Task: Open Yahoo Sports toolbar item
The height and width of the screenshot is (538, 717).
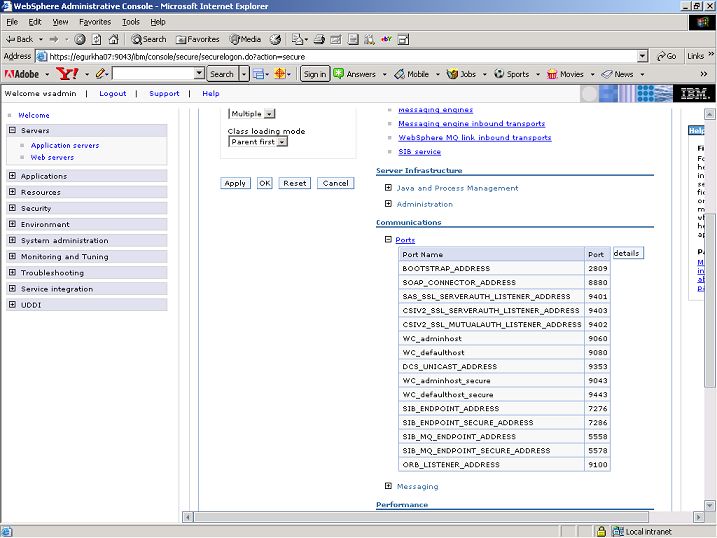Action: pyautogui.click(x=512, y=74)
